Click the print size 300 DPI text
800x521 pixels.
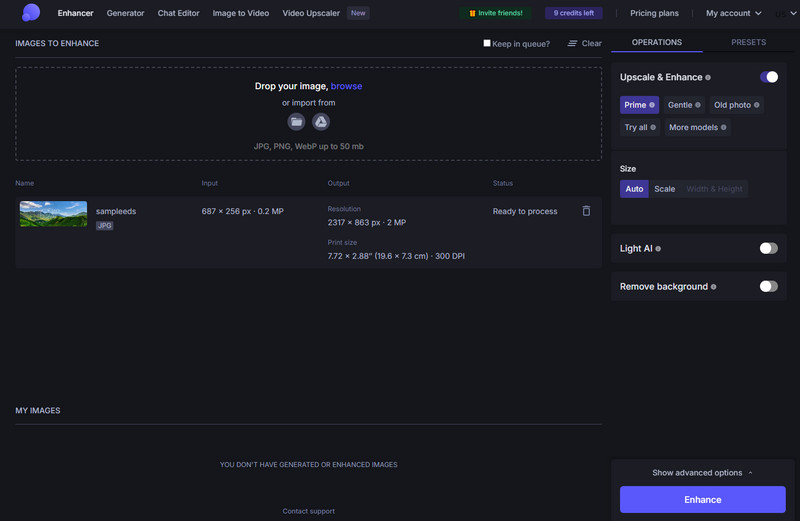(x=396, y=256)
